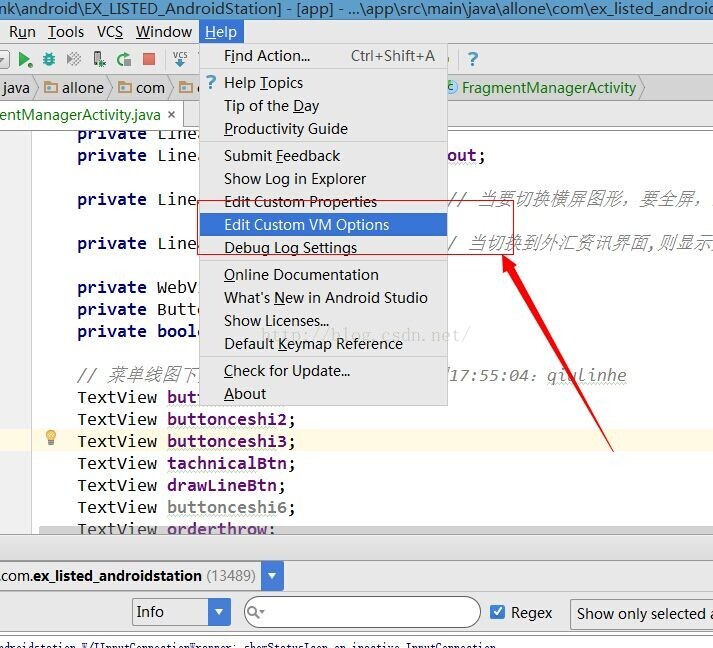This screenshot has height=648, width=713.
Task: Click the buttonceshi3 variable in code
Action: pos(227,441)
